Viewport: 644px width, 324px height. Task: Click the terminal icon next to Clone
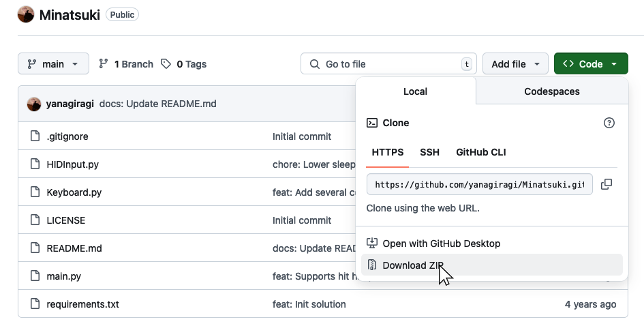[x=372, y=123]
